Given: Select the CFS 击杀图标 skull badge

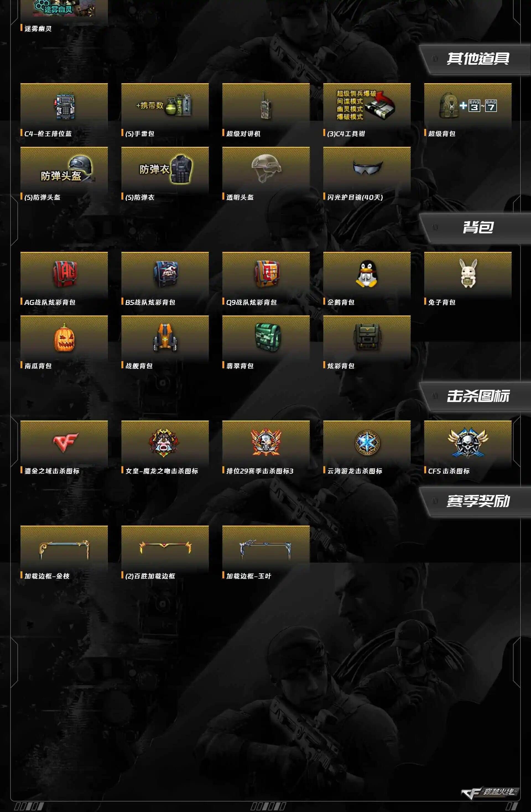Looking at the screenshot, I should (468, 443).
